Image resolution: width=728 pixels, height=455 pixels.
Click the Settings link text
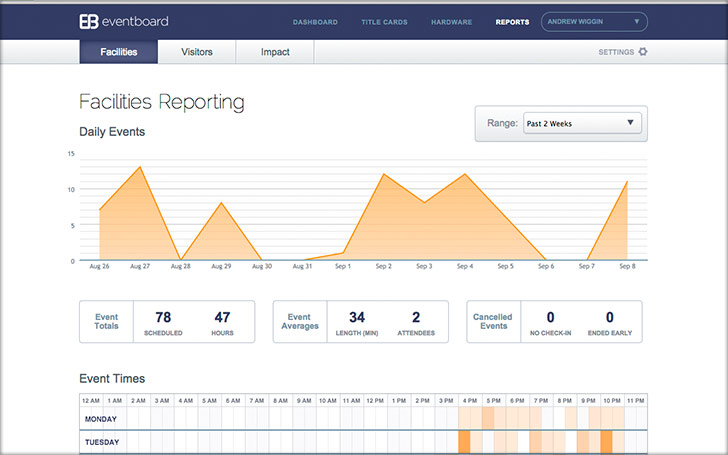615,52
